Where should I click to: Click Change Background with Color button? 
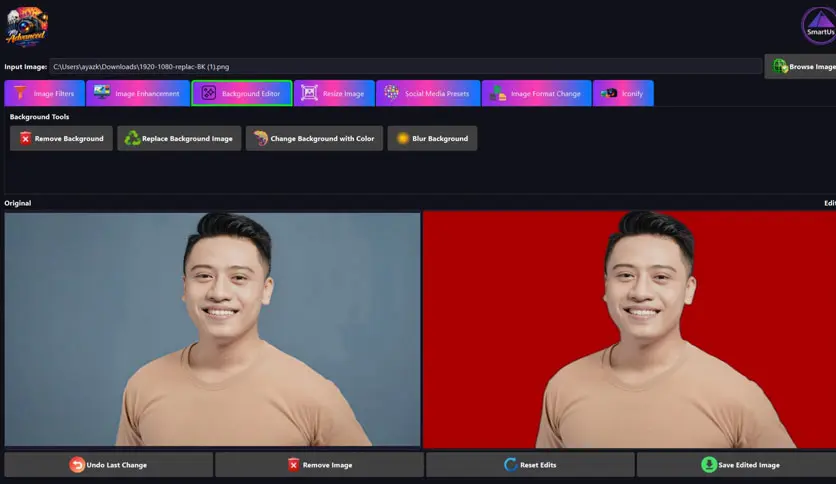[x=315, y=139]
